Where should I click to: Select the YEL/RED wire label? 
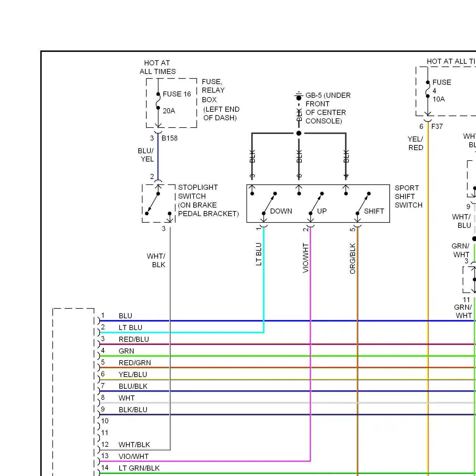(x=415, y=143)
